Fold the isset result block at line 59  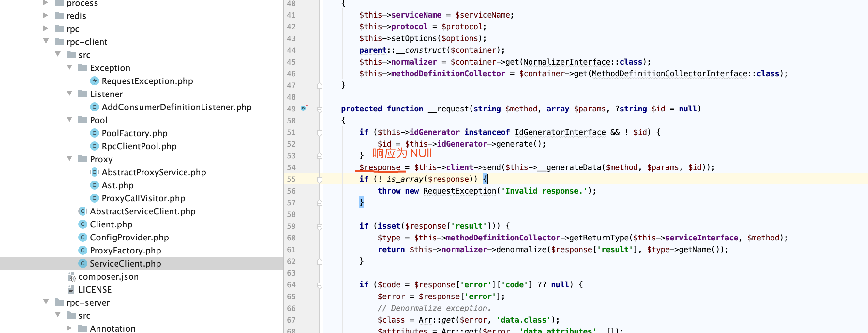pyautogui.click(x=320, y=226)
